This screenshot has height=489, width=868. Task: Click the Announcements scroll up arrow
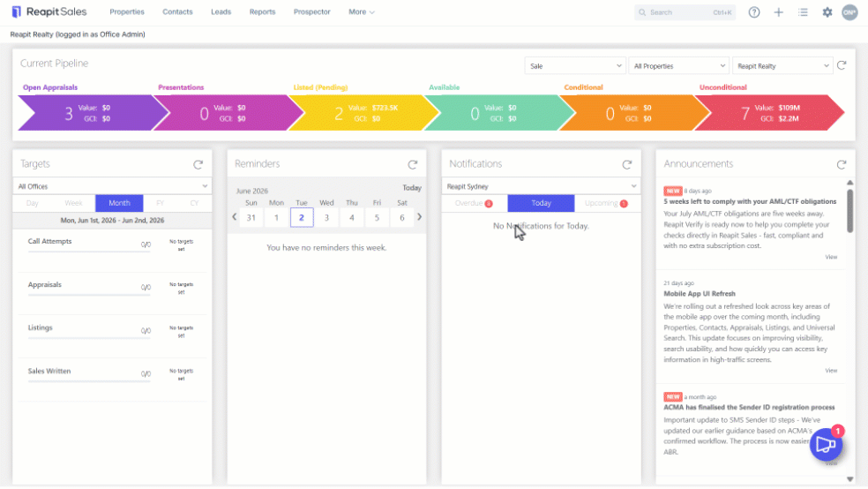pos(849,182)
